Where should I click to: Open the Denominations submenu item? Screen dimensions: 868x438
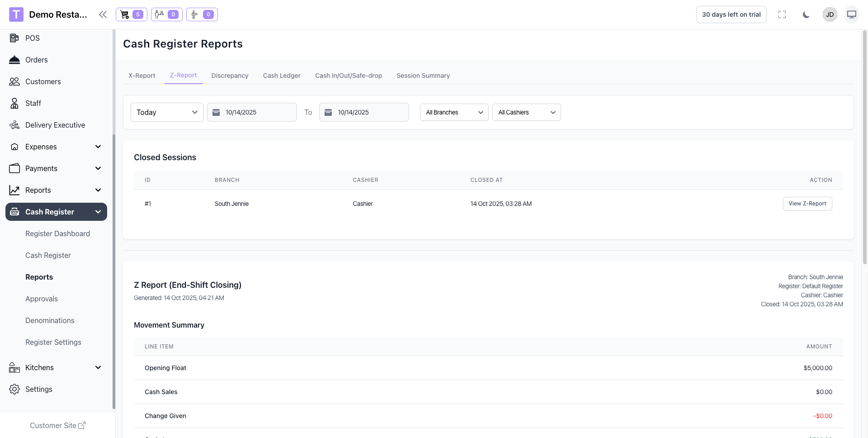(50, 320)
